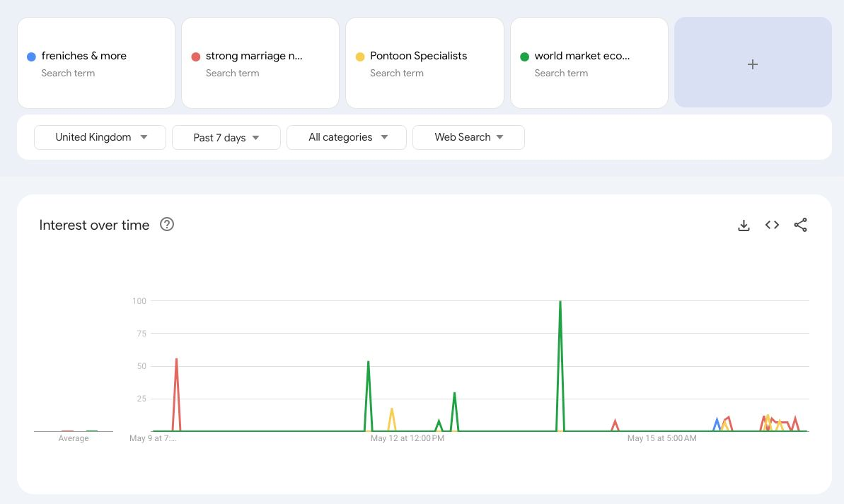Screen dimensions: 844x504
Task: Click the blue dot beside freniches & more
Action: click(31, 57)
